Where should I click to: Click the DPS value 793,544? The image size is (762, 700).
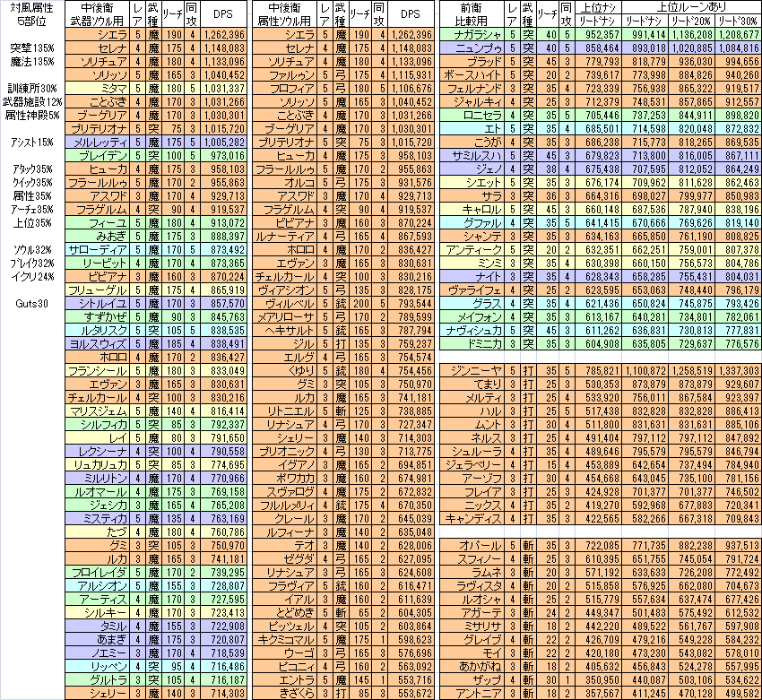411,304
